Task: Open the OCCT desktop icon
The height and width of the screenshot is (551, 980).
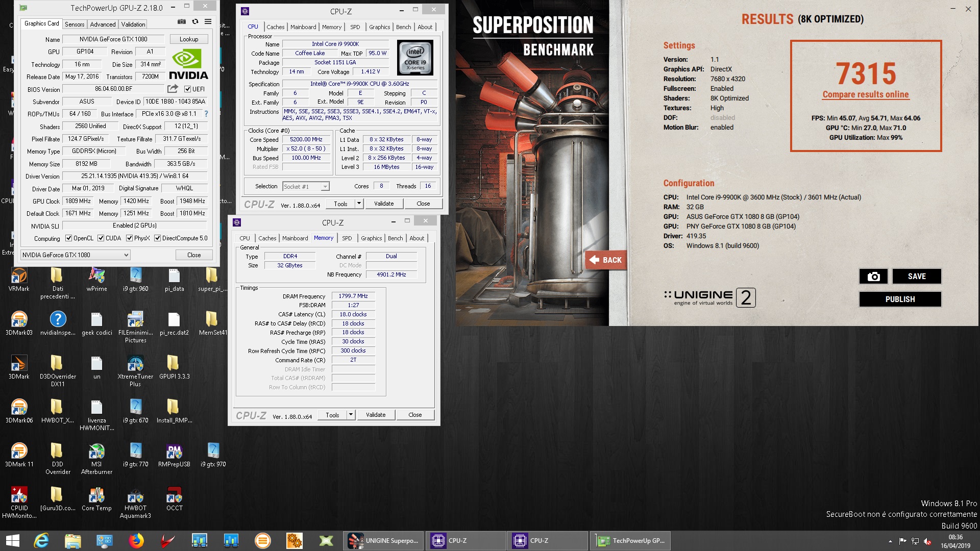Action: pyautogui.click(x=174, y=499)
